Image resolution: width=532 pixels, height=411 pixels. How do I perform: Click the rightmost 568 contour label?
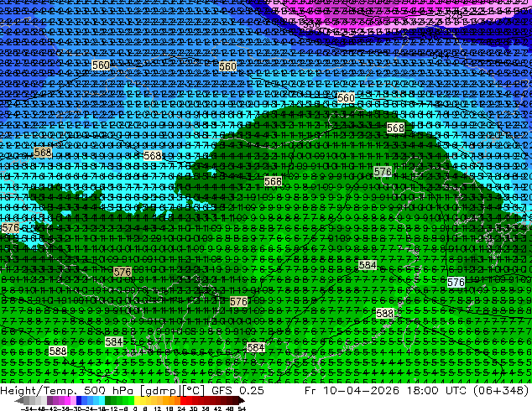(395, 127)
